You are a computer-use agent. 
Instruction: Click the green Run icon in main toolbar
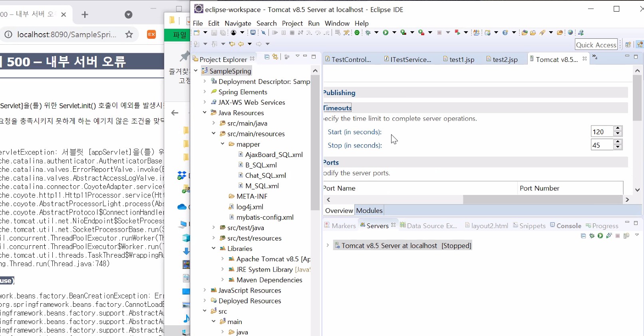[x=386, y=32]
